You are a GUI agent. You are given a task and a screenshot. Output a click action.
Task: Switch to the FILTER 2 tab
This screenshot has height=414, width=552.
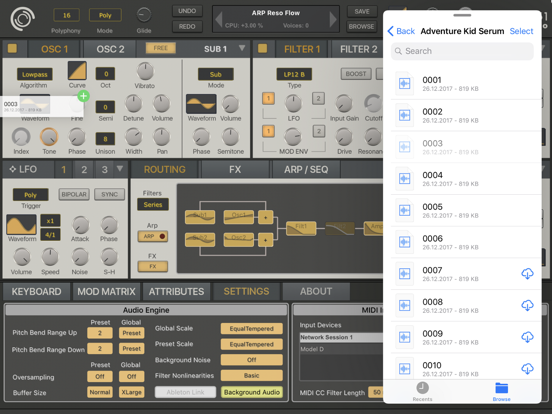coord(358,49)
